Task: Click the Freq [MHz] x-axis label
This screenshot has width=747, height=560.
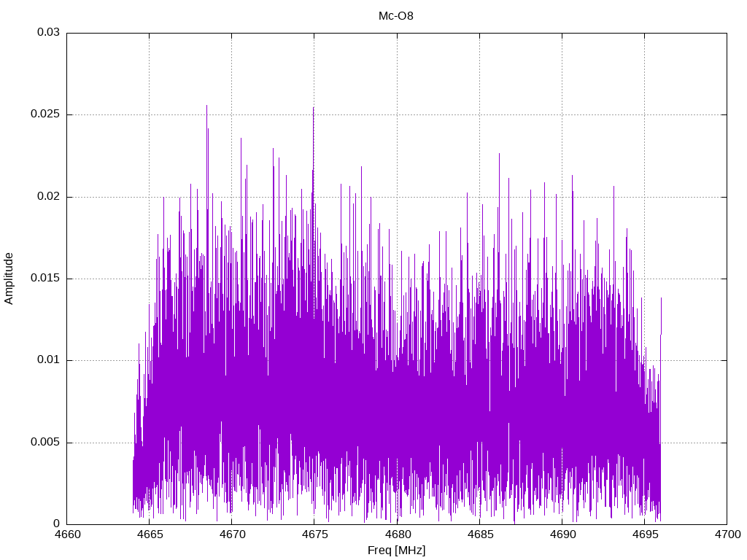Action: pos(396,550)
